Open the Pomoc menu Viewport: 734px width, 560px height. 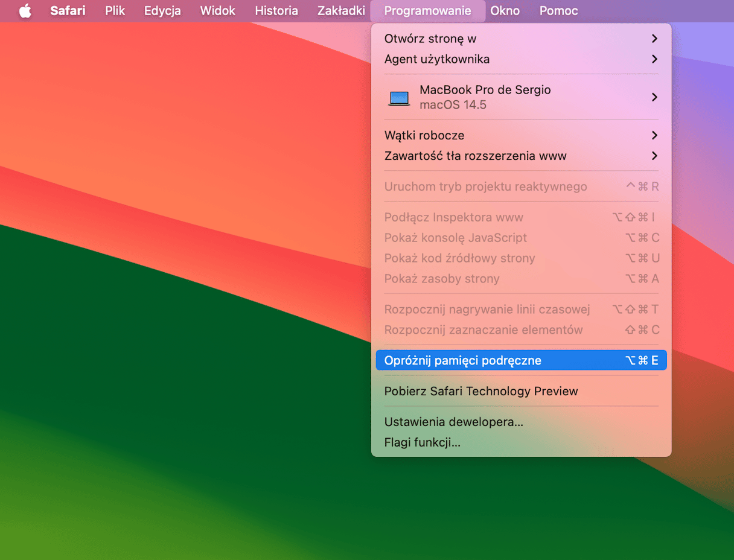pyautogui.click(x=558, y=11)
